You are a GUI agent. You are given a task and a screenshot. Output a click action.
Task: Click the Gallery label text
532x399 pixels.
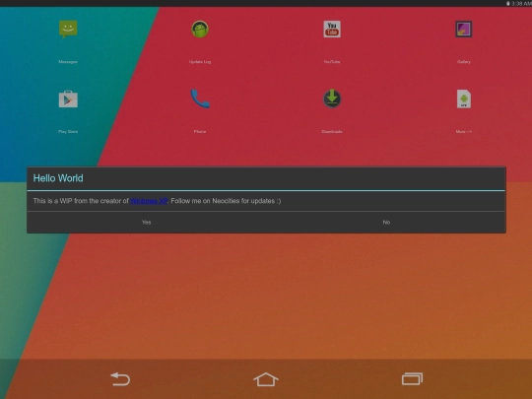[x=464, y=62]
